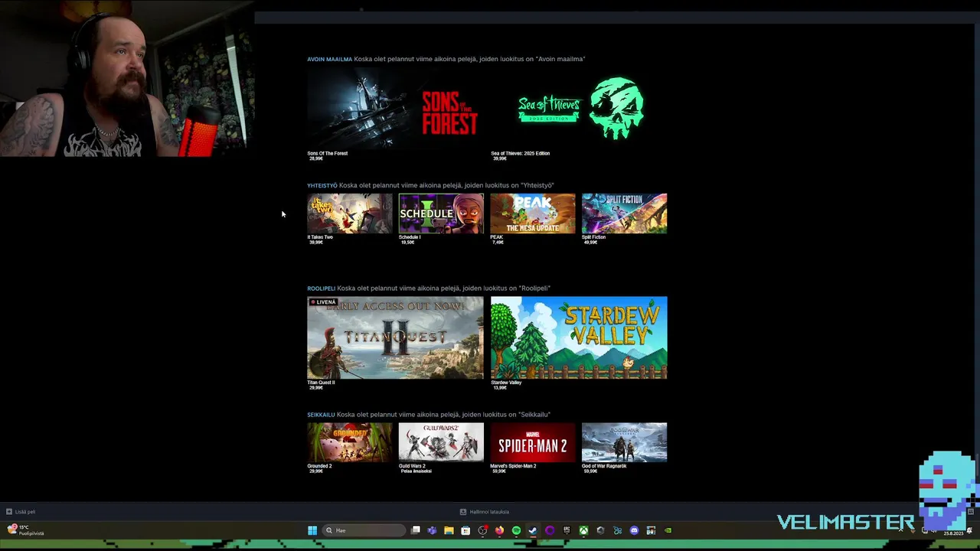980x551 pixels.
Task: Click the ROOLIPELI category link
Action: (x=321, y=289)
